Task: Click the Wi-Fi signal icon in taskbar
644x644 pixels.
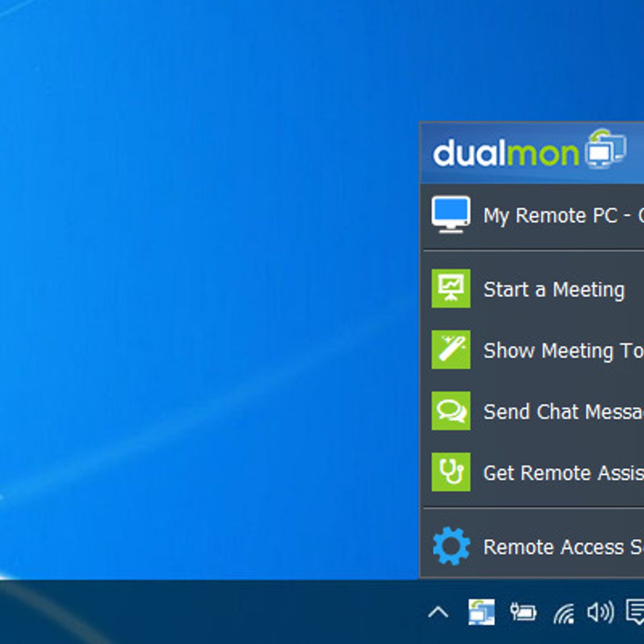Action: (566, 612)
